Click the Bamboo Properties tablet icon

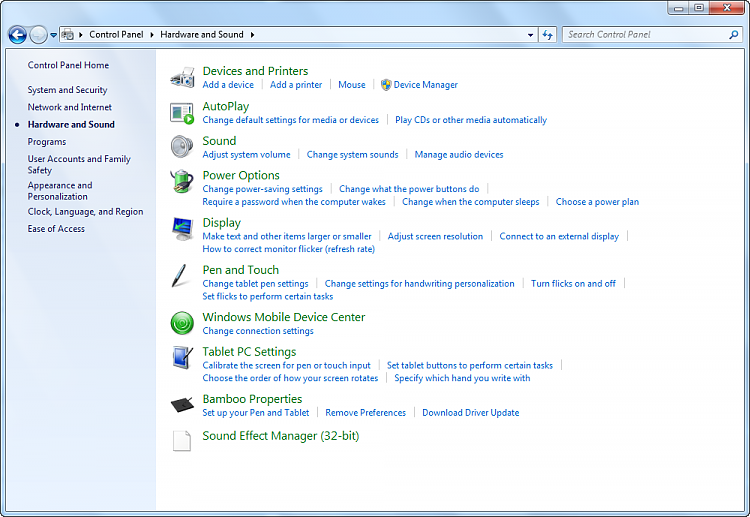point(182,405)
